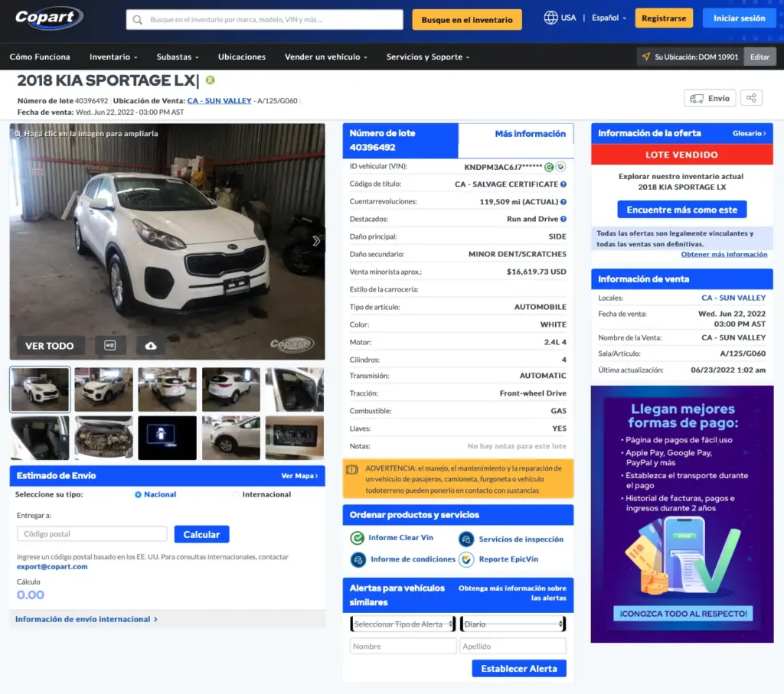Click the EpicVin shield icon beside VIN
Viewport: 784px width, 694px height.
point(560,167)
